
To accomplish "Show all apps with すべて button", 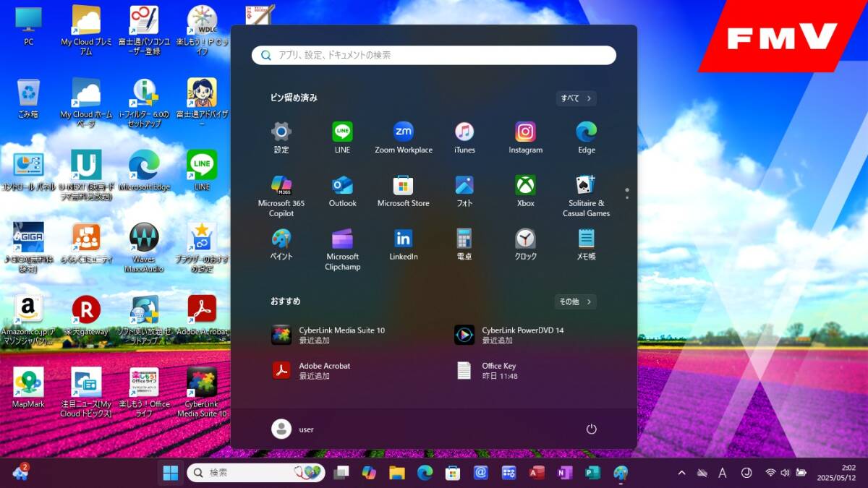I will coord(576,98).
